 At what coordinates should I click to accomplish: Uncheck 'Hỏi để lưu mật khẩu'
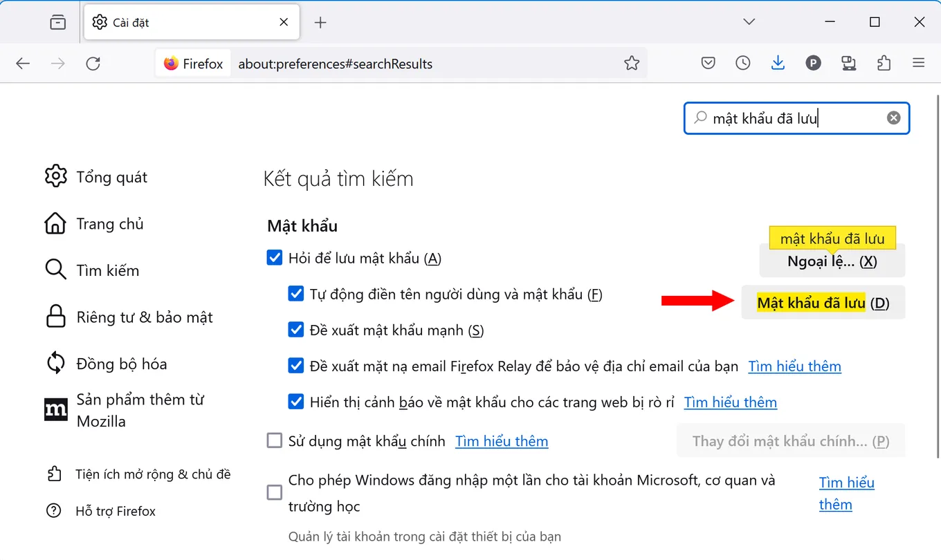(x=274, y=257)
